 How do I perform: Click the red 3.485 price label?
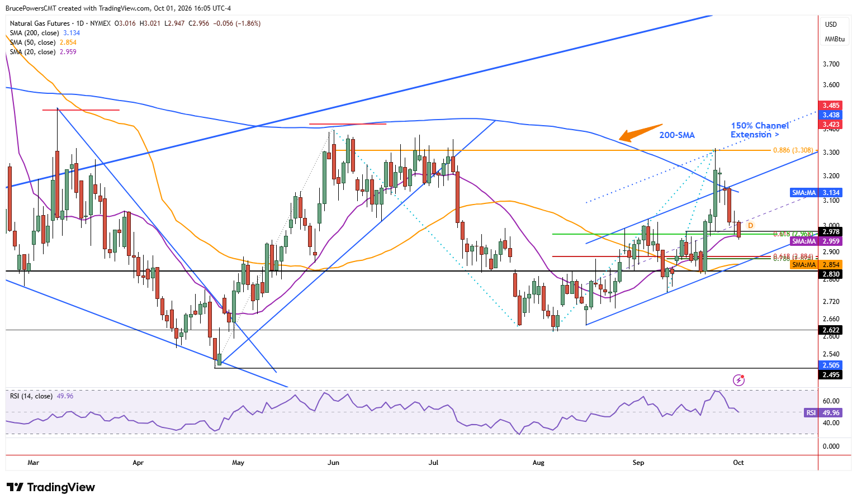coord(831,106)
